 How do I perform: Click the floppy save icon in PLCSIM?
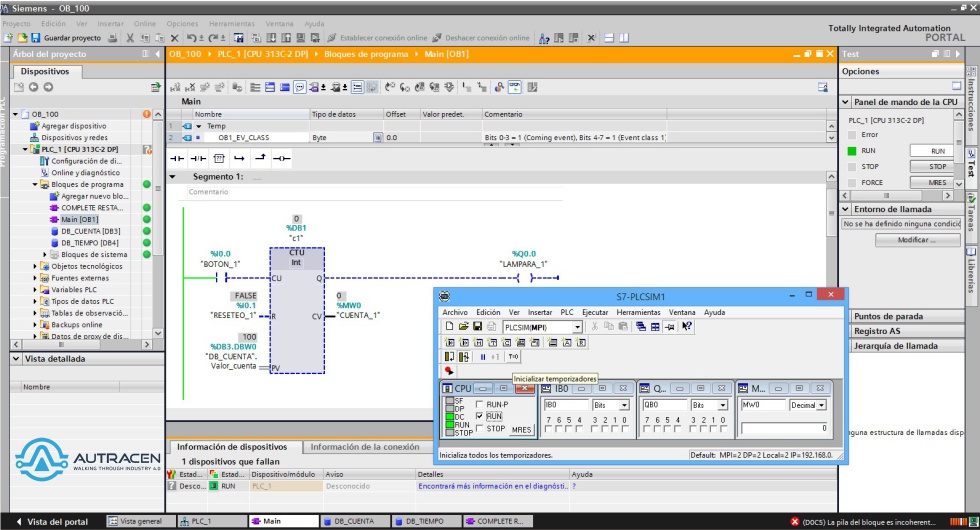click(477, 326)
